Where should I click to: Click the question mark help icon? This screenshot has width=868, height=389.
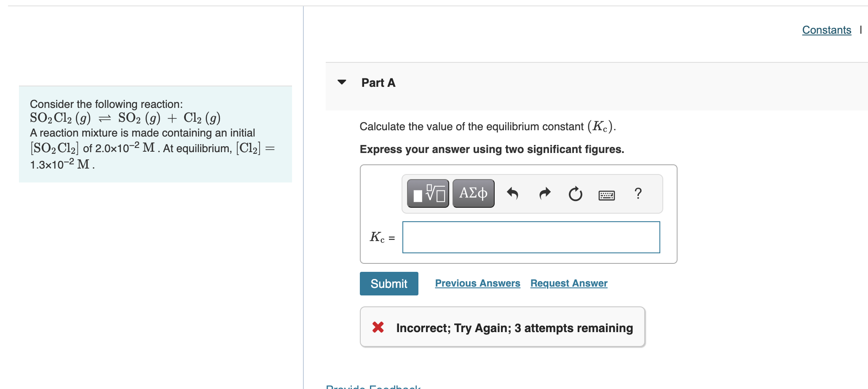pyautogui.click(x=638, y=193)
